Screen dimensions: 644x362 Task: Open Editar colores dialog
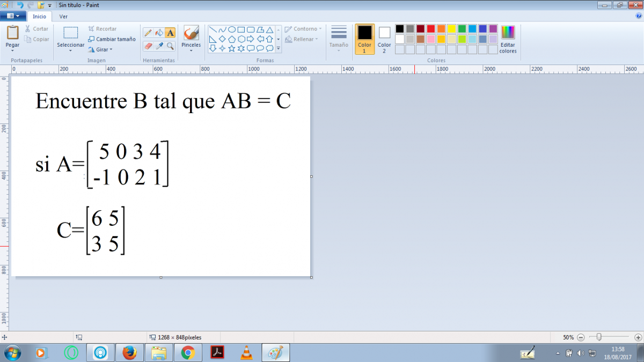[x=508, y=39]
